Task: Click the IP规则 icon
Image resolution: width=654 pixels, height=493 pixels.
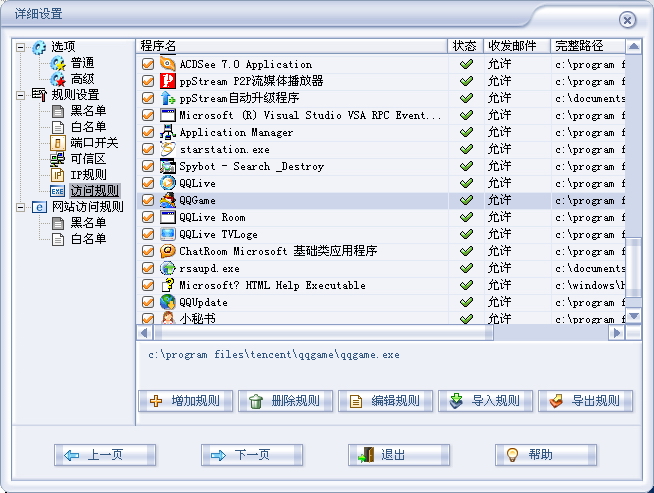Action: [58, 175]
